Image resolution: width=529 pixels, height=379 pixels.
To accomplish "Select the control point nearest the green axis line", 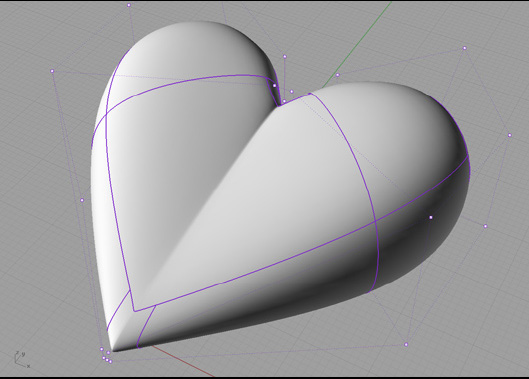I will [338, 75].
